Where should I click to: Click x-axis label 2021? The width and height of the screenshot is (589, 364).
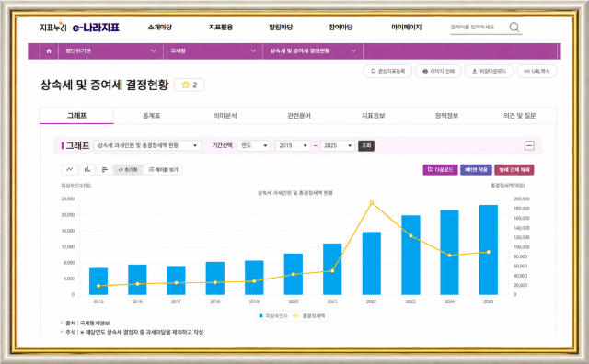(x=332, y=301)
